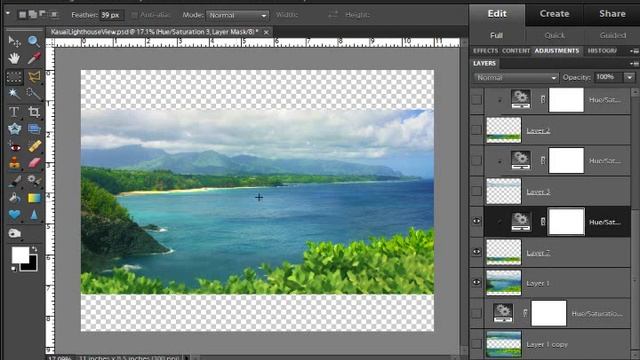The height and width of the screenshot is (360, 640).
Task: Click the white foreground color swatch
Action: [20, 255]
